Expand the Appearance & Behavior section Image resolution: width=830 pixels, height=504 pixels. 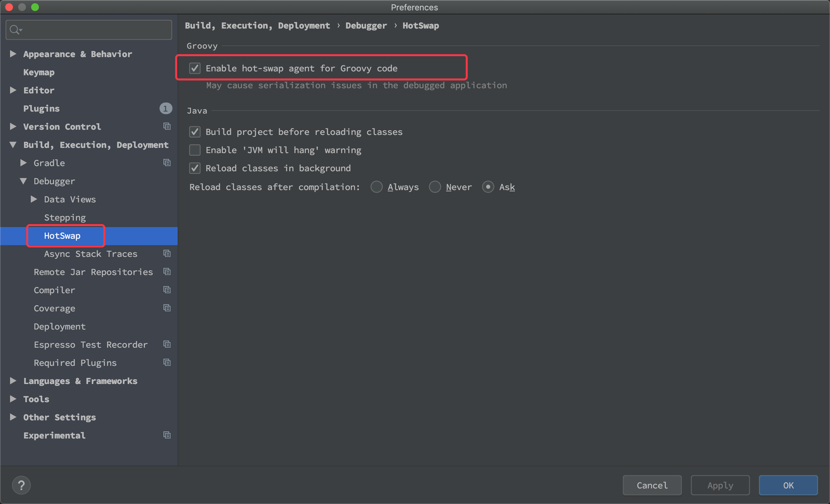[13, 54]
